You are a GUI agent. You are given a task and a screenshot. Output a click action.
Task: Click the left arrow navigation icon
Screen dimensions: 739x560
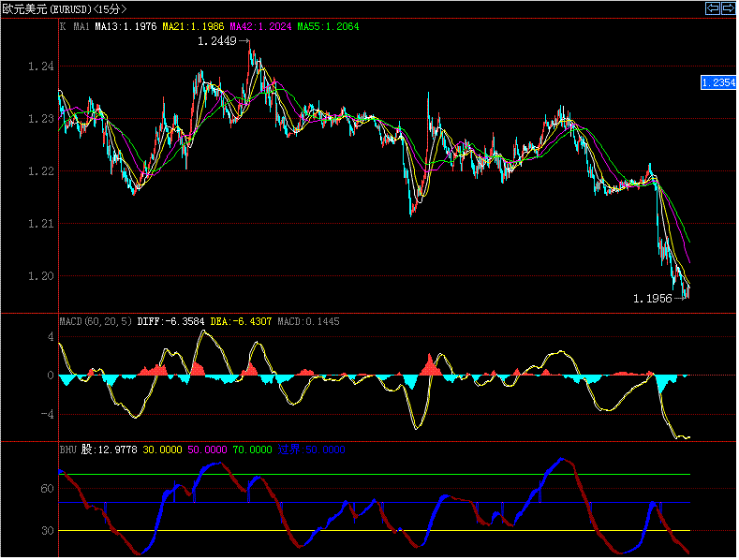711,8
